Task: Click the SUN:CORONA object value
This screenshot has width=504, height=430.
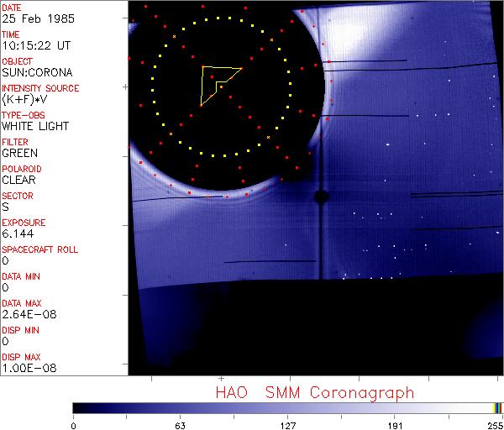Action: click(x=34, y=72)
